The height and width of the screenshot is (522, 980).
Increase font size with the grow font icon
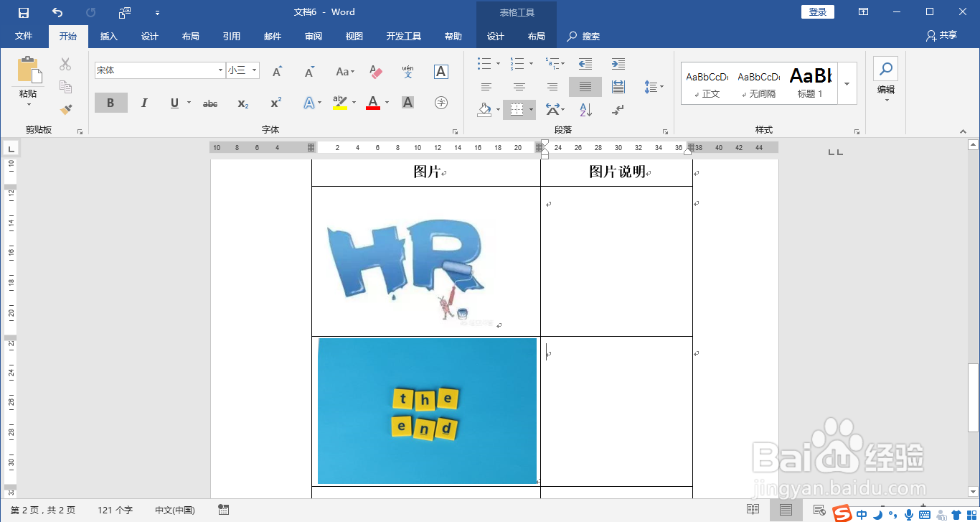(278, 71)
